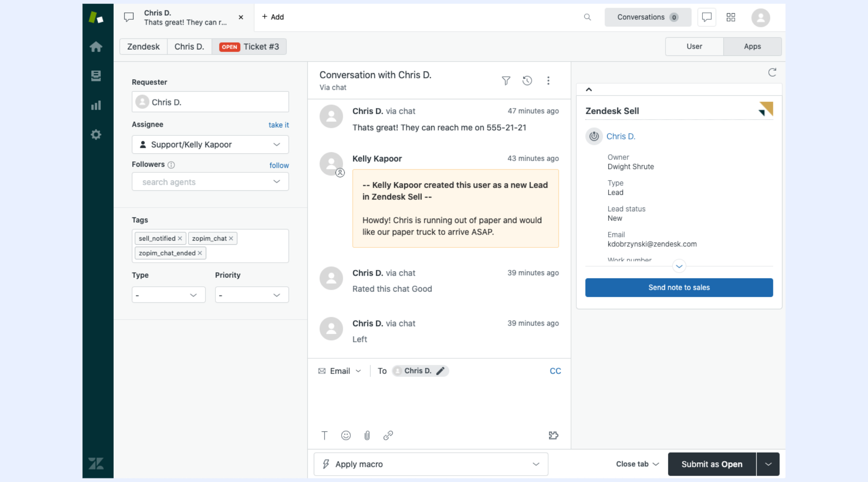Open the chat bubble icon in header
The image size is (868, 482).
tap(706, 17)
